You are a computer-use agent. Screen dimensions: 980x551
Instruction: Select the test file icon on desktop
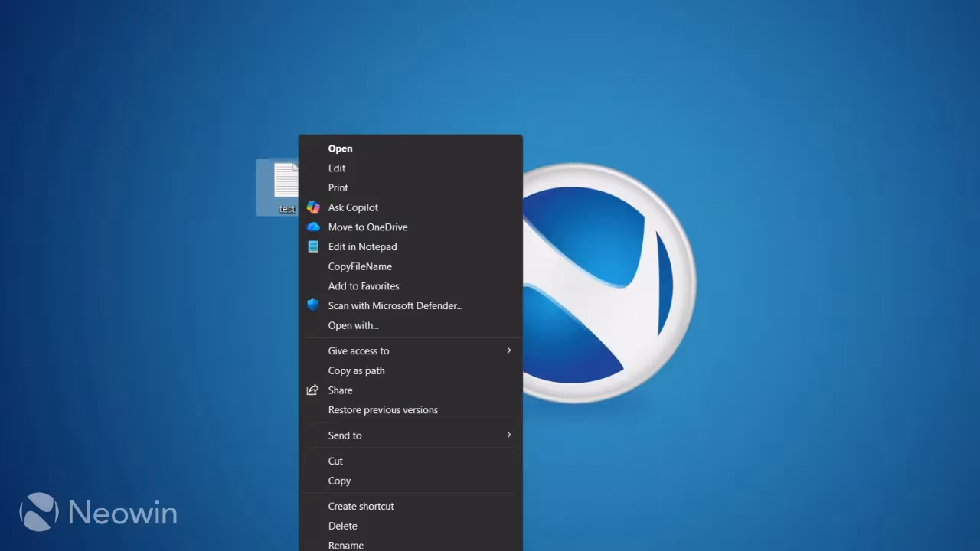coord(286,181)
